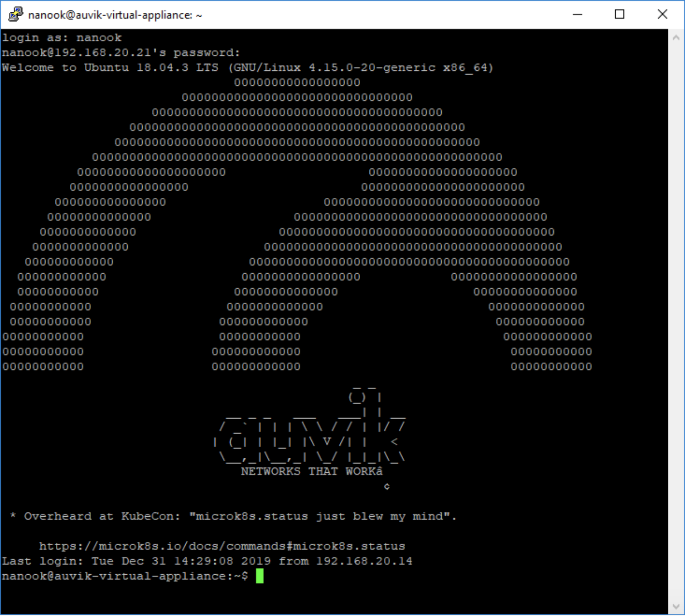Click the microk8s.io docs URL
This screenshot has height=616, width=685.
click(222, 546)
